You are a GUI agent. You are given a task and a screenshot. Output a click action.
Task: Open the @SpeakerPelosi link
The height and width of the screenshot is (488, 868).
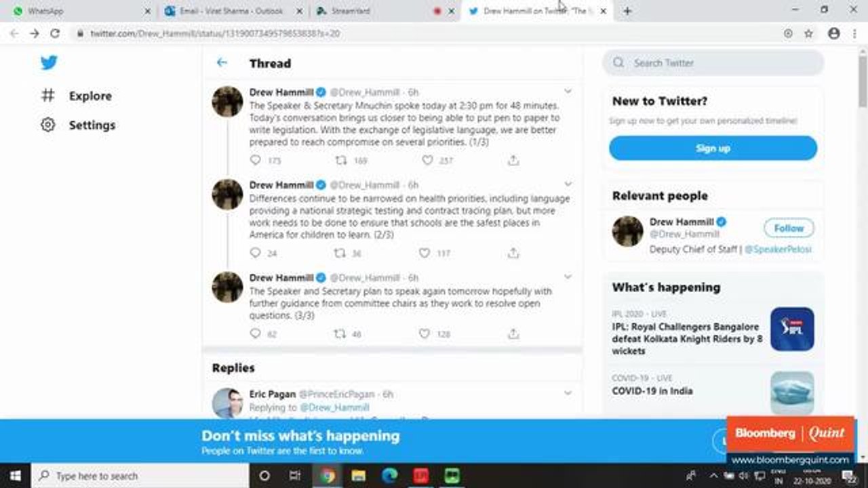778,249
